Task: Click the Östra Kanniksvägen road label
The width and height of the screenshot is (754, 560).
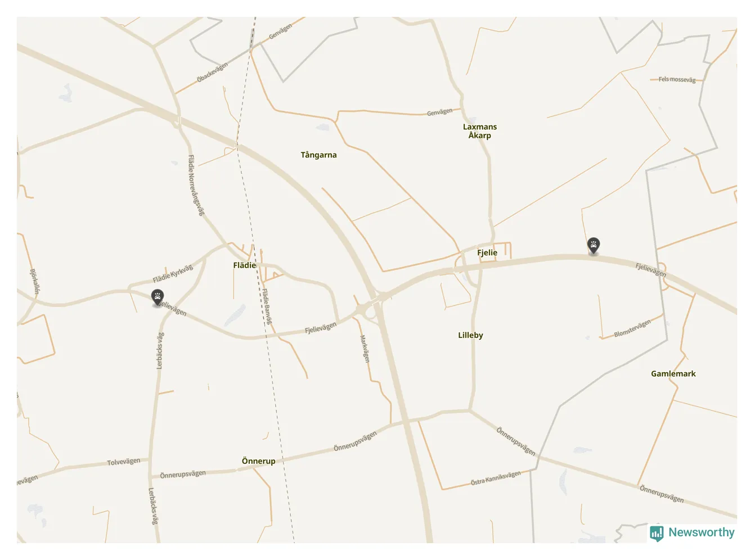Action: point(496,478)
